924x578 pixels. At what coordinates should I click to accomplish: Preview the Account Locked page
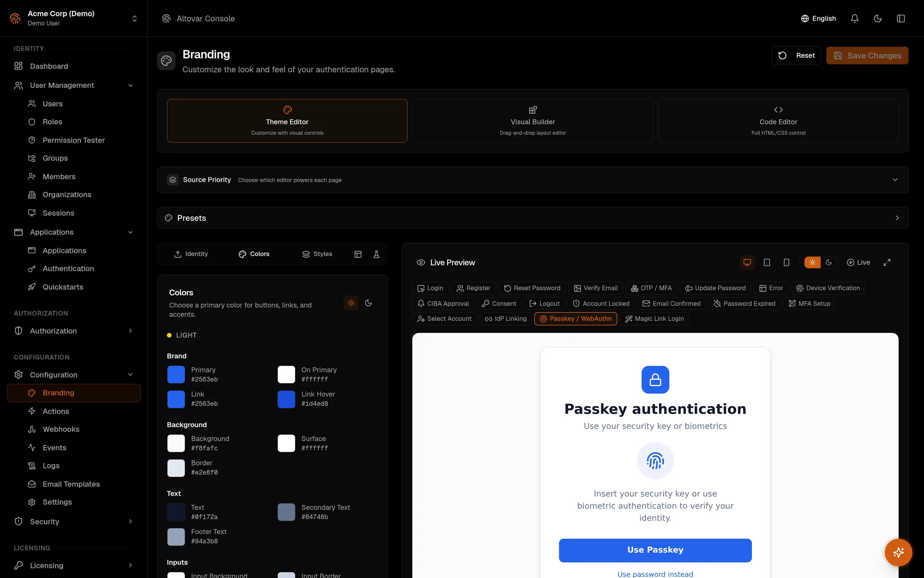[601, 303]
